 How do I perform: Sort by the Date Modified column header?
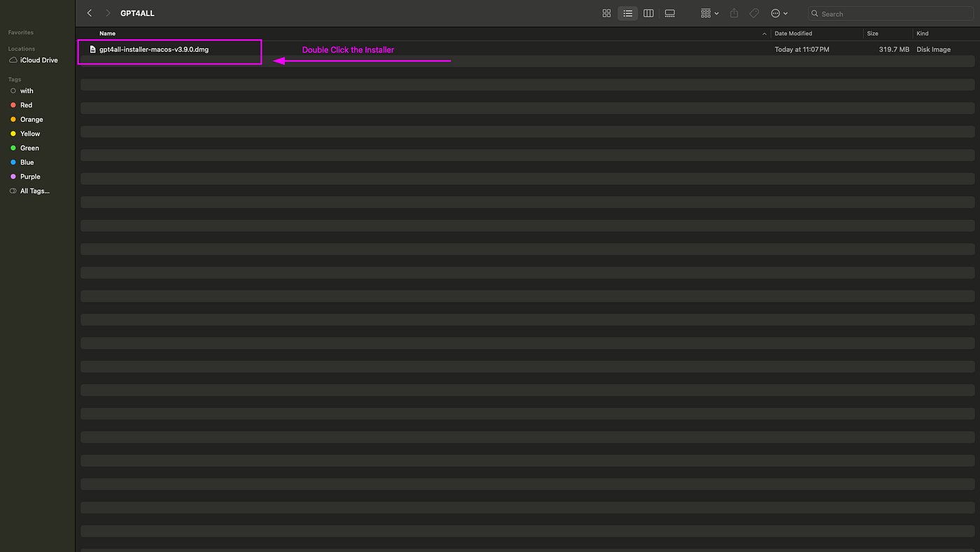pos(793,34)
